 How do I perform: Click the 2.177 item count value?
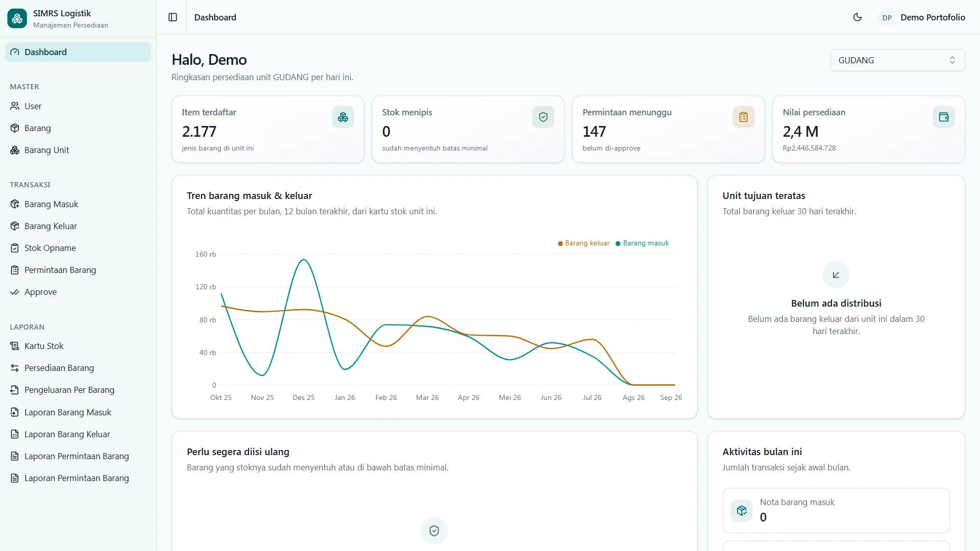click(199, 132)
